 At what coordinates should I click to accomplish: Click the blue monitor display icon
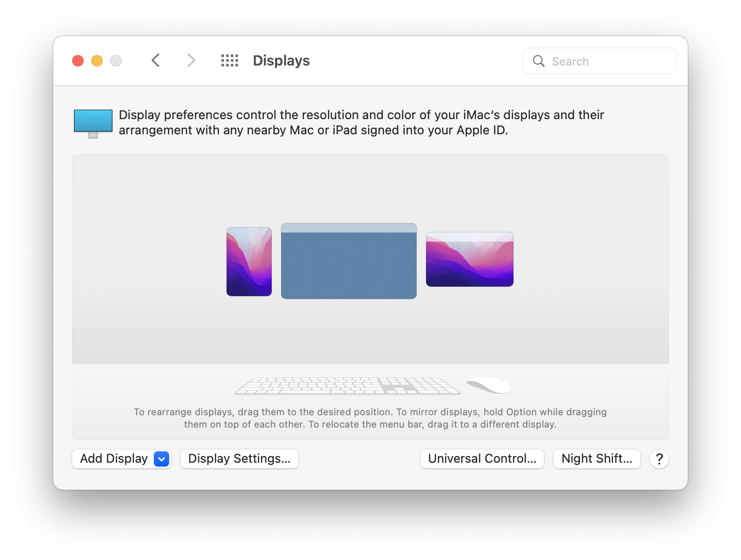coord(93,123)
